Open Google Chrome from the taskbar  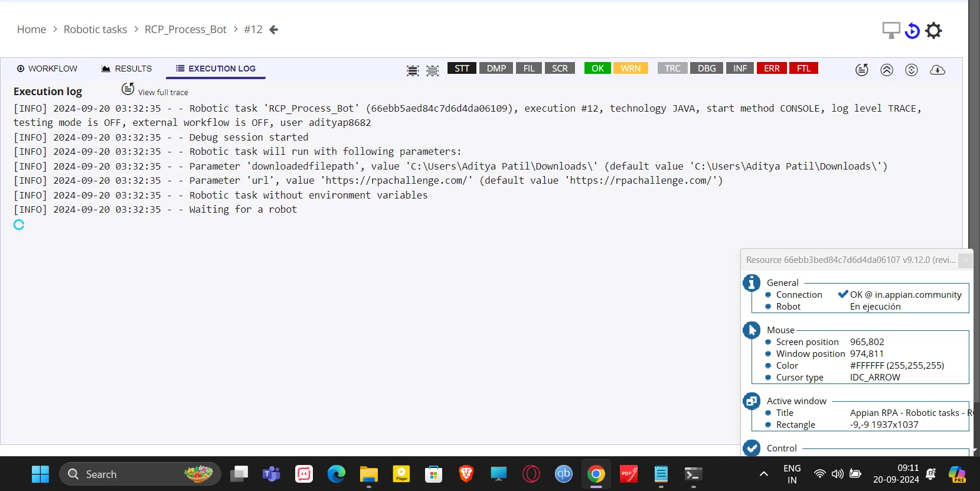[596, 474]
